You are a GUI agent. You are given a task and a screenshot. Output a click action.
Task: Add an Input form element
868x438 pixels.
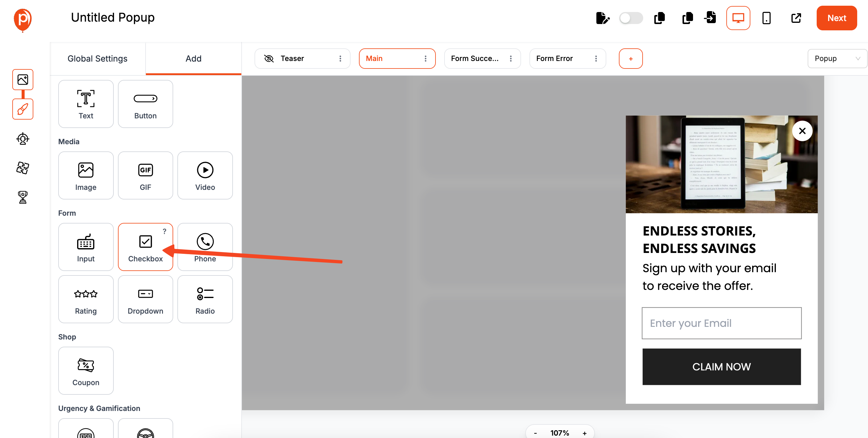coord(86,247)
